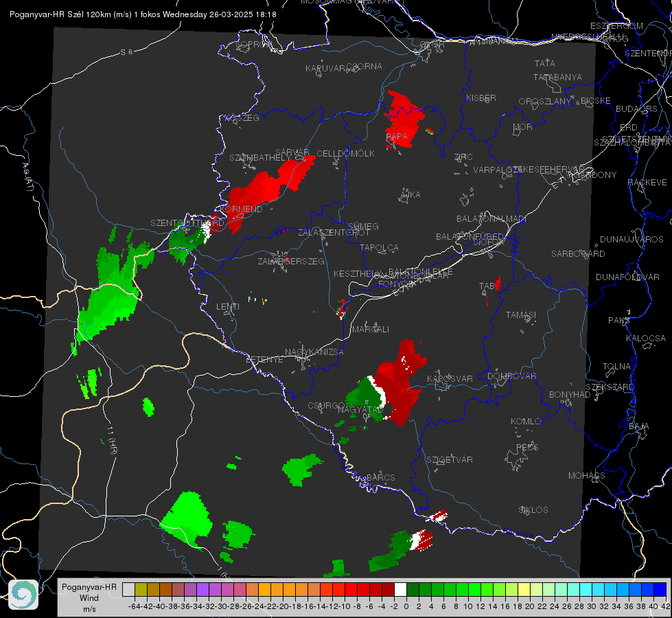Click the PÉCS city label
This screenshot has width=672, height=618.
527,448
